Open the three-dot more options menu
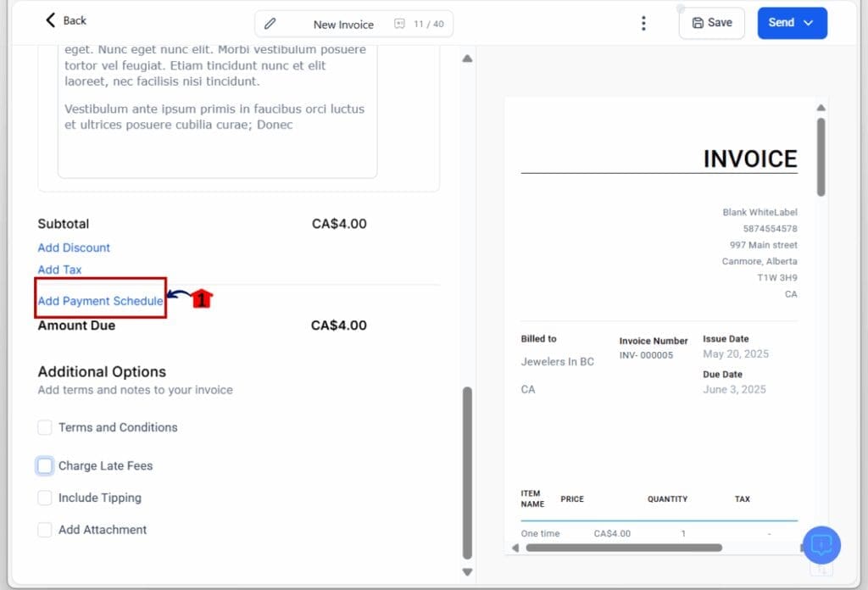The height and width of the screenshot is (590, 868). (x=643, y=23)
